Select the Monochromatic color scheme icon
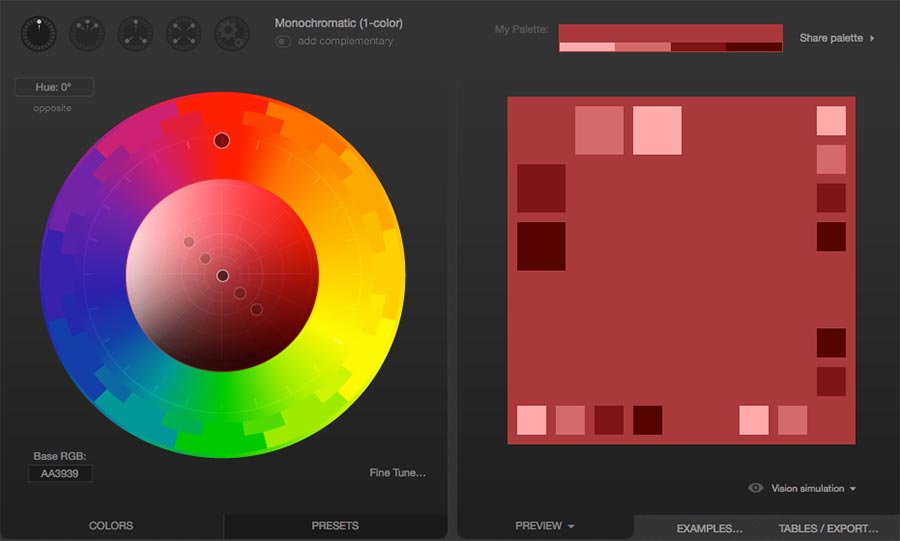Viewport: 900px width, 541px height. 39,34
